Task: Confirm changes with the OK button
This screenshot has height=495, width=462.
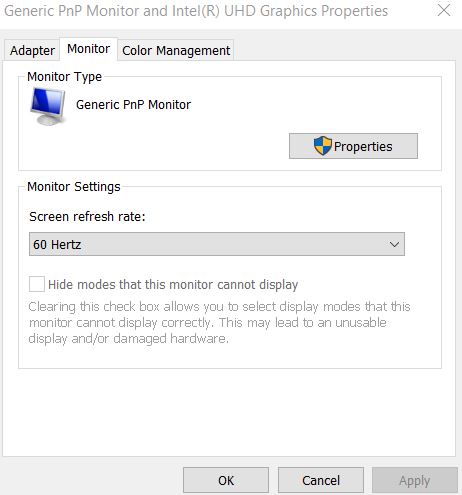Action: [226, 480]
